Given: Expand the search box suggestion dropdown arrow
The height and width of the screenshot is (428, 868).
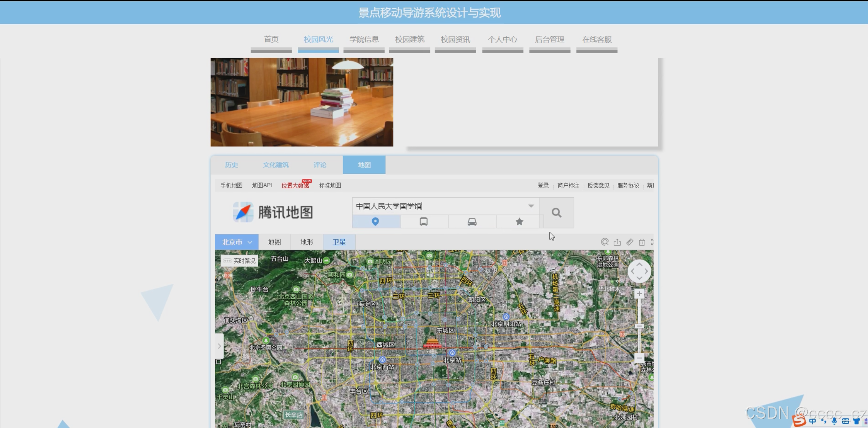Looking at the screenshot, I should click(531, 206).
